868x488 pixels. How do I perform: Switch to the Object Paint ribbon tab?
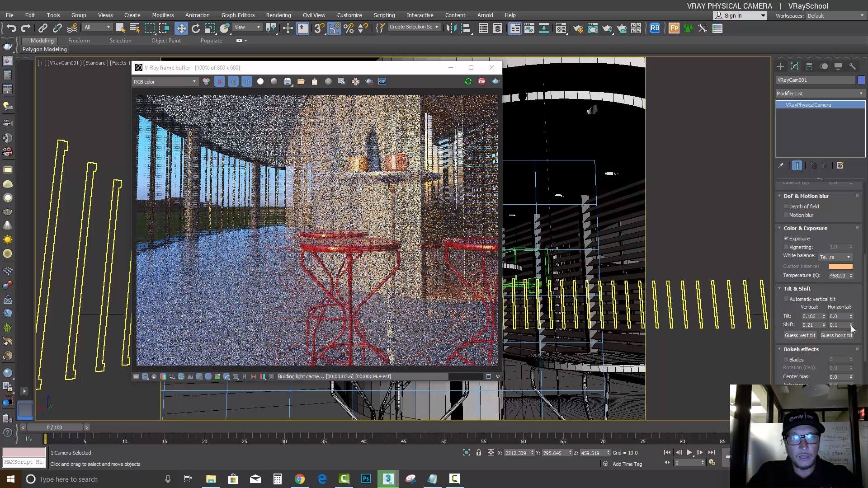(x=166, y=41)
